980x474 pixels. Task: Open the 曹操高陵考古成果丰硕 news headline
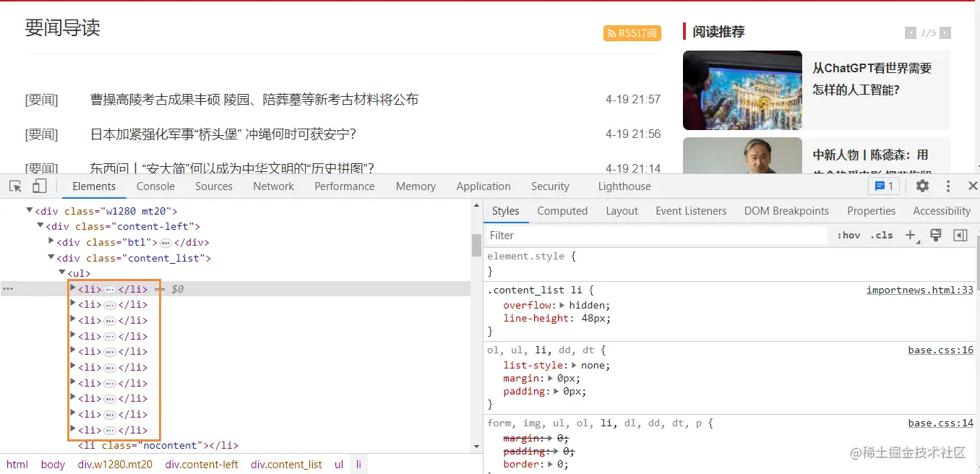254,99
